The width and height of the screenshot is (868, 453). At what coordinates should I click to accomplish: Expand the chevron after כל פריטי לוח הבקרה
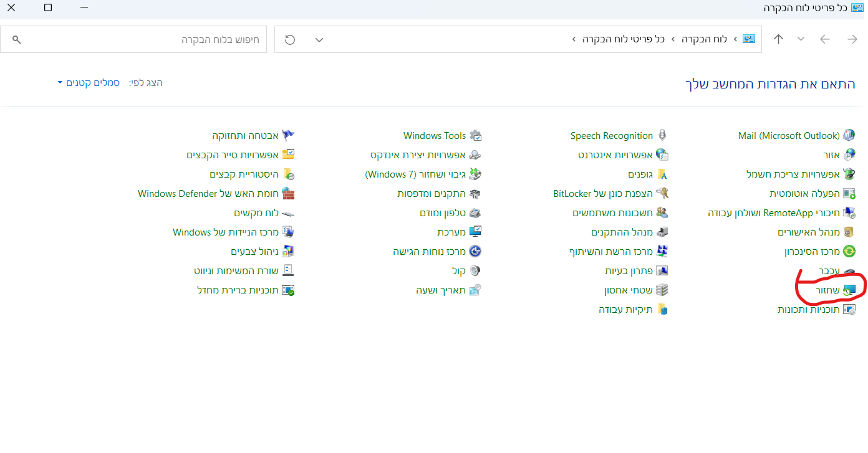tap(574, 39)
